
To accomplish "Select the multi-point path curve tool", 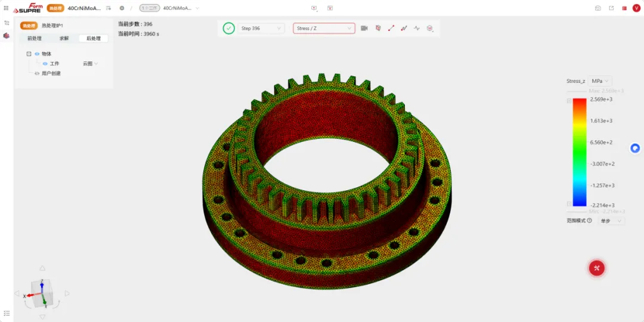I will [x=404, y=29].
